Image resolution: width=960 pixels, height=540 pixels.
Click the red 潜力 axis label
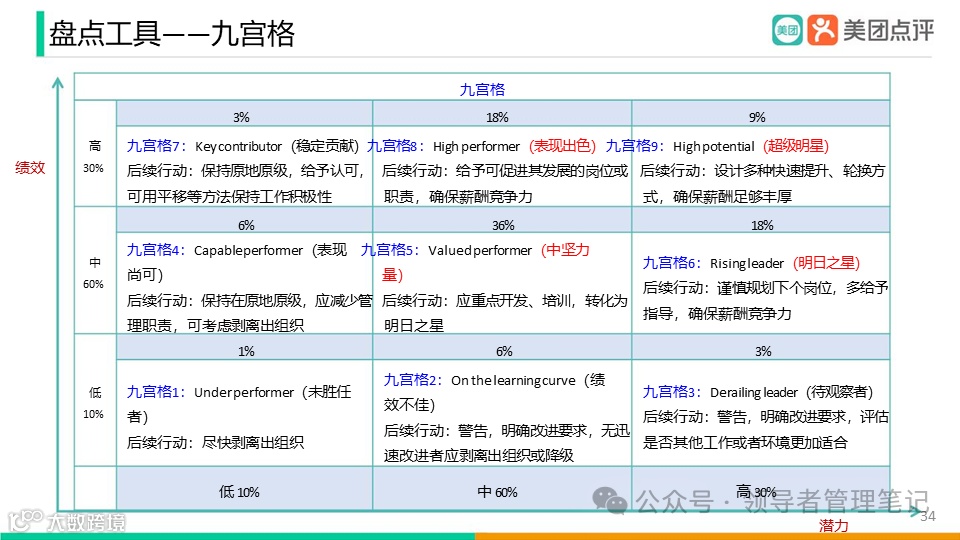tap(834, 525)
